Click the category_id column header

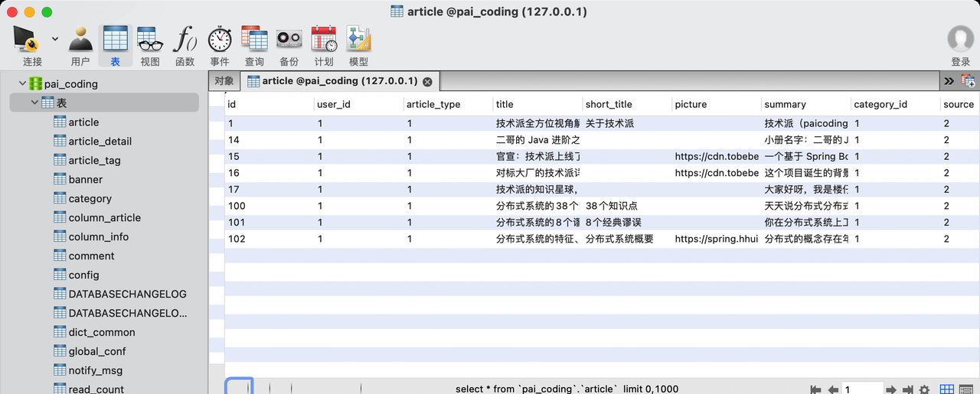(x=897, y=104)
